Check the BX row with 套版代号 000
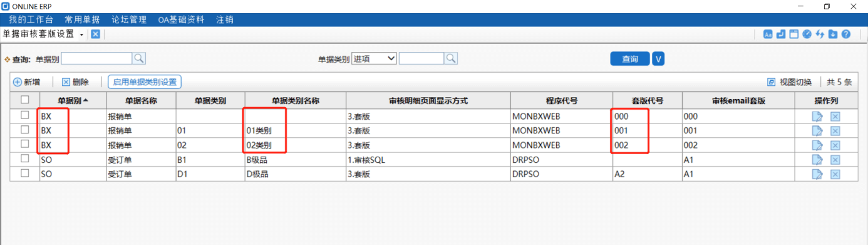Image resolution: width=868 pixels, height=245 pixels. point(24,115)
